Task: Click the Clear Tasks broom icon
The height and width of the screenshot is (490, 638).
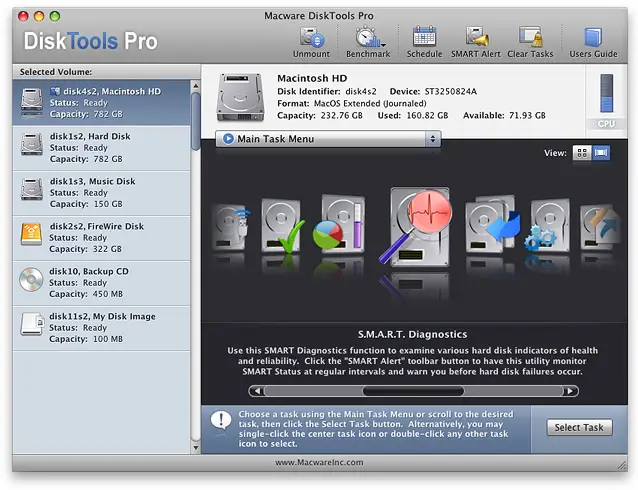Action: pos(531,37)
